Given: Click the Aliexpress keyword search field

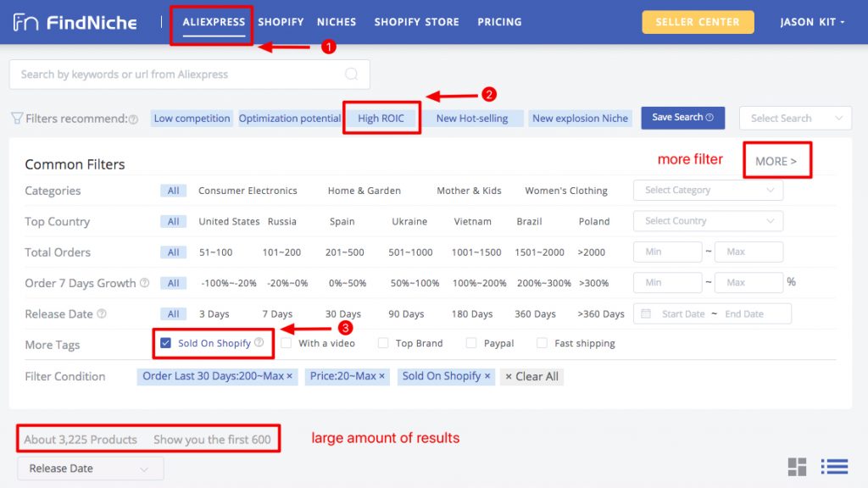Looking at the screenshot, I should coord(189,75).
